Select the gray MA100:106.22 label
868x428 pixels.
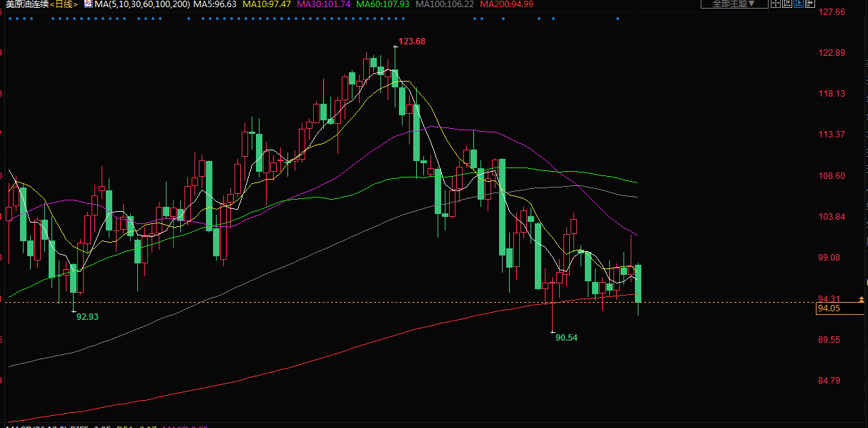pos(445,4)
